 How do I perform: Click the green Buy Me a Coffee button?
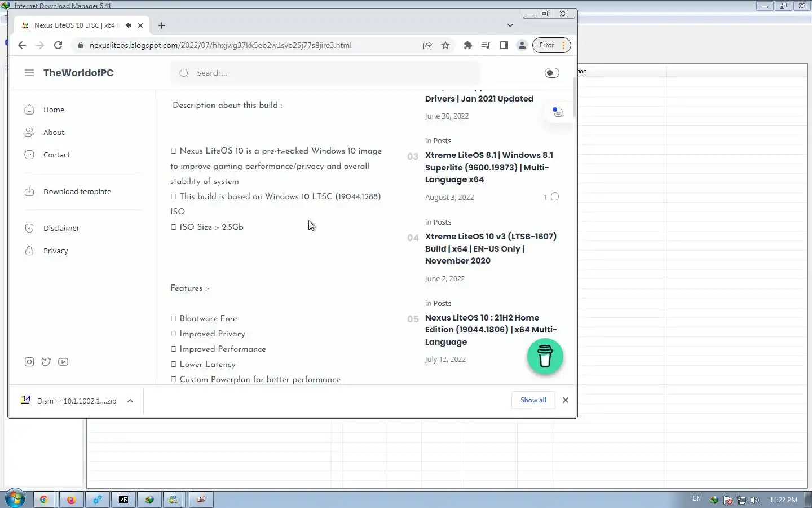(545, 356)
